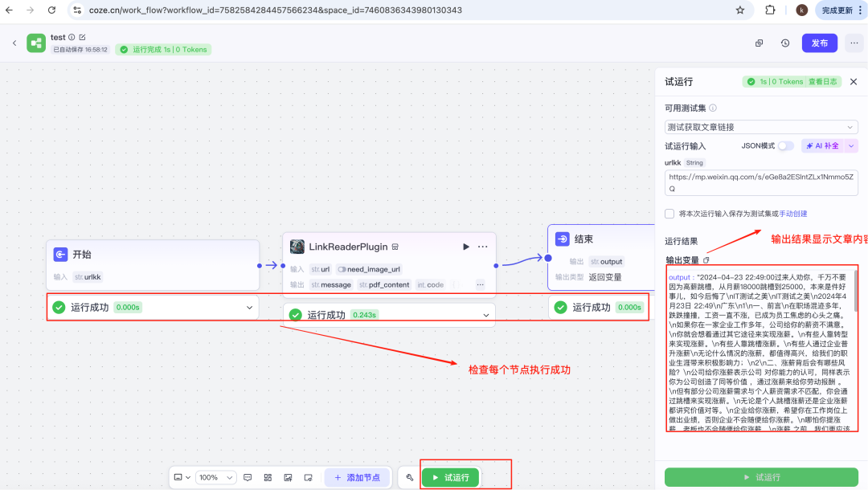Check save this run input as test set
This screenshot has width=868, height=490.
tap(669, 214)
